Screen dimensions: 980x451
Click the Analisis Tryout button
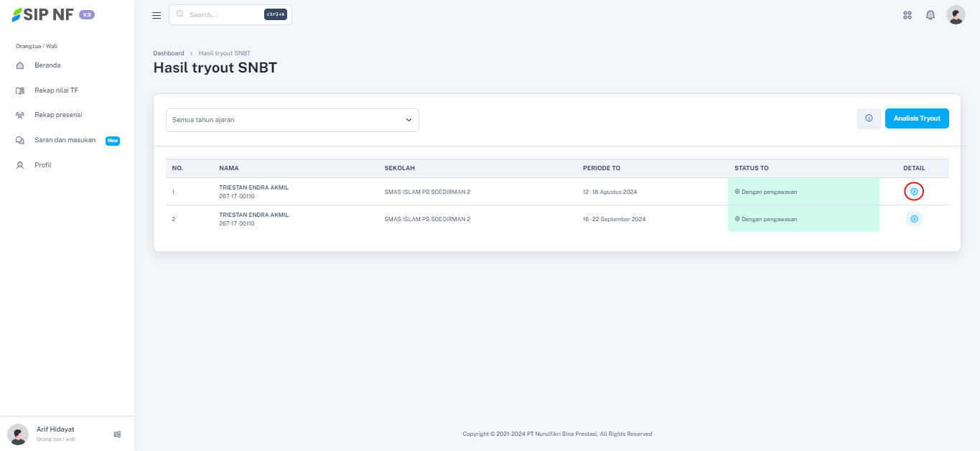coord(917,118)
